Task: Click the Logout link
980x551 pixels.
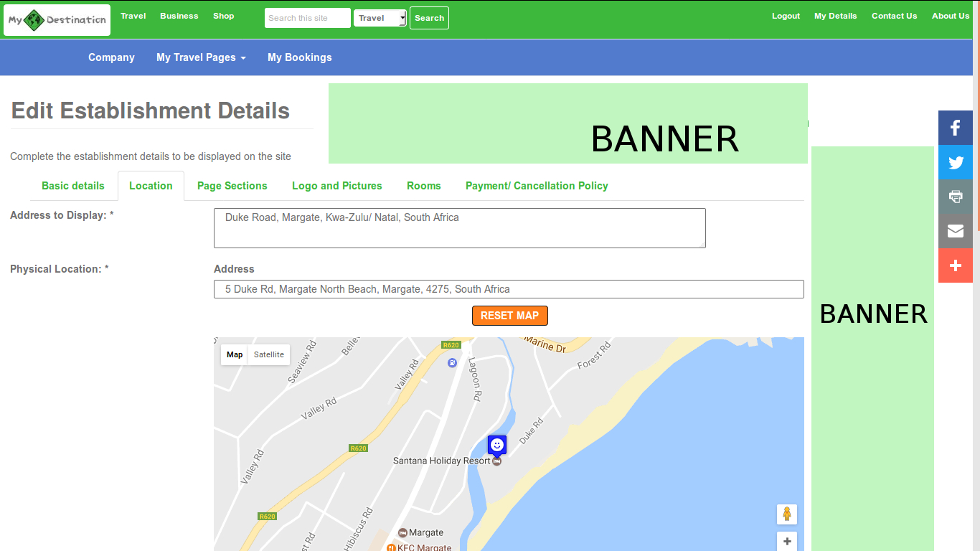Action: 786,16
